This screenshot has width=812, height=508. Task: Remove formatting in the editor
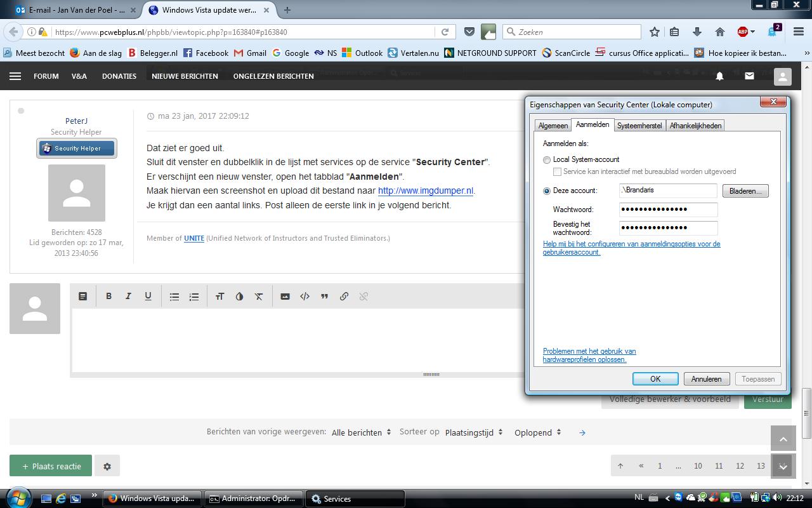[x=259, y=297]
